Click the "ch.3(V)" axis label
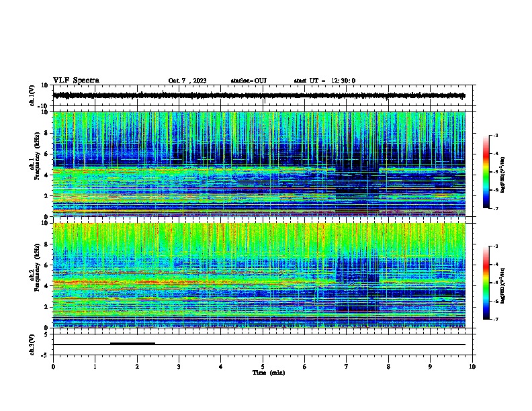 [32, 345]
